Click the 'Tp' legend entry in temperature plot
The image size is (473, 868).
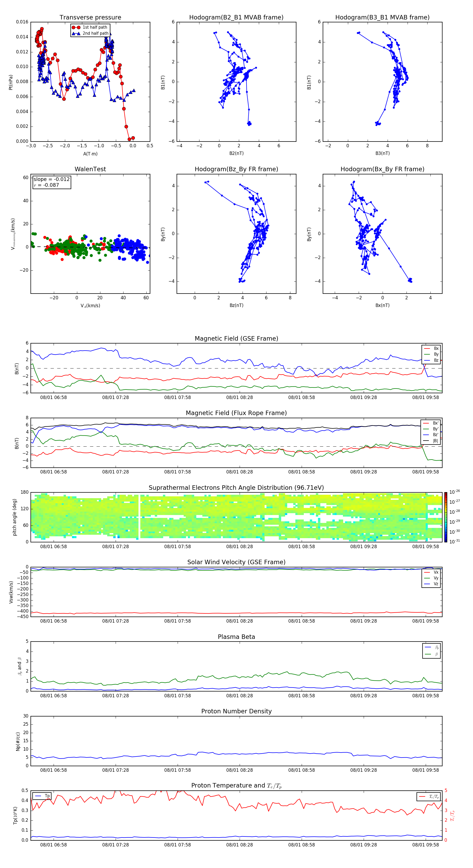pos(42,796)
